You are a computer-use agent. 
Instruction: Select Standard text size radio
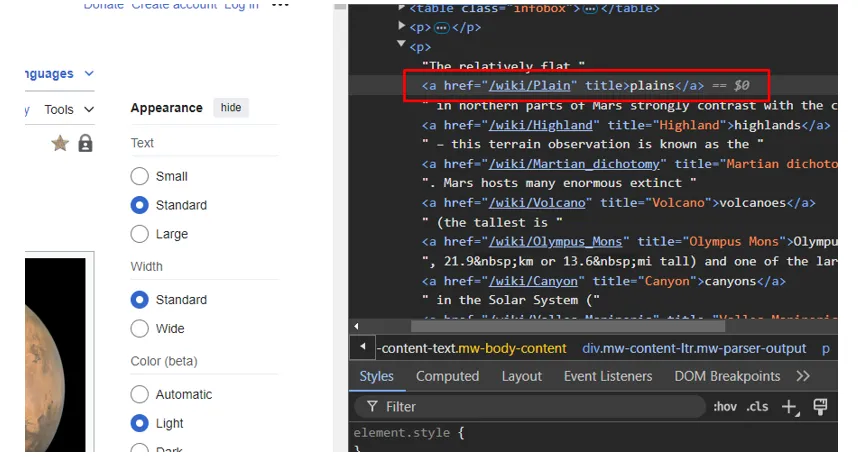(140, 205)
